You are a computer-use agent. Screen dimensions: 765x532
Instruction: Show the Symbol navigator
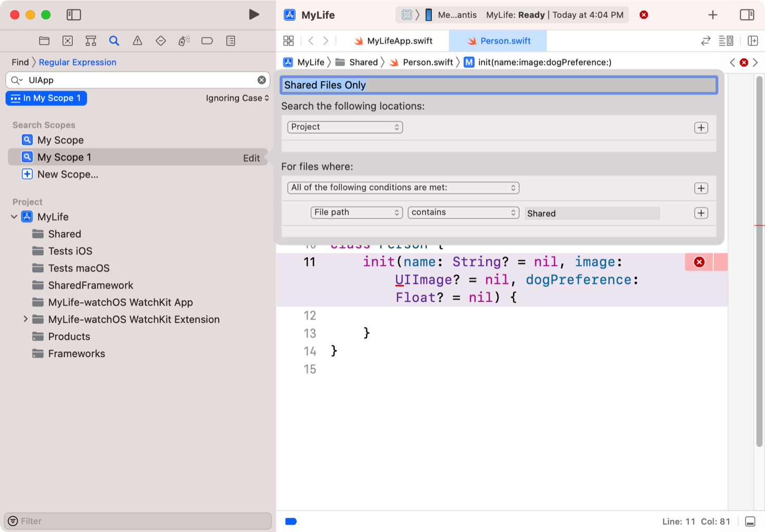91,41
